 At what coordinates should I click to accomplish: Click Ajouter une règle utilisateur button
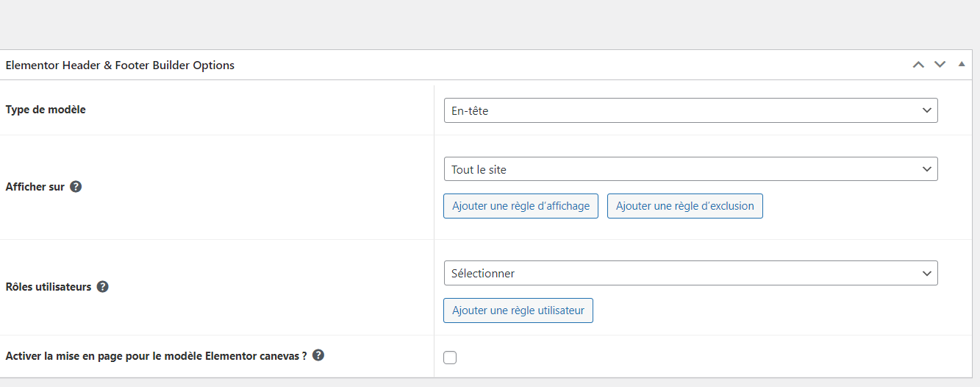point(518,310)
